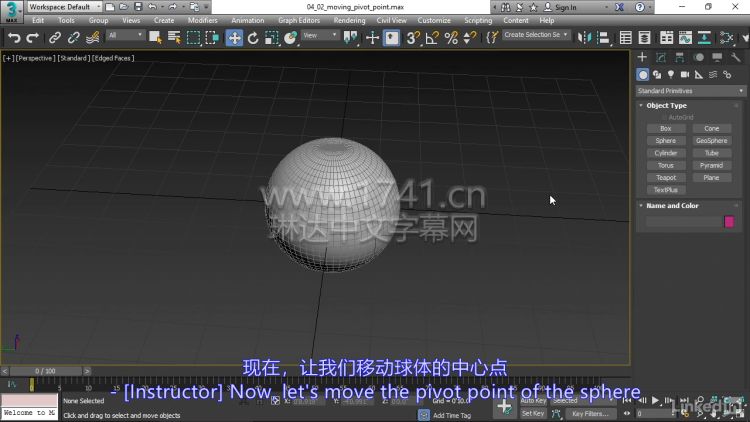Activate Bind to Space Warp tool
The image size is (750, 422).
tap(92, 38)
